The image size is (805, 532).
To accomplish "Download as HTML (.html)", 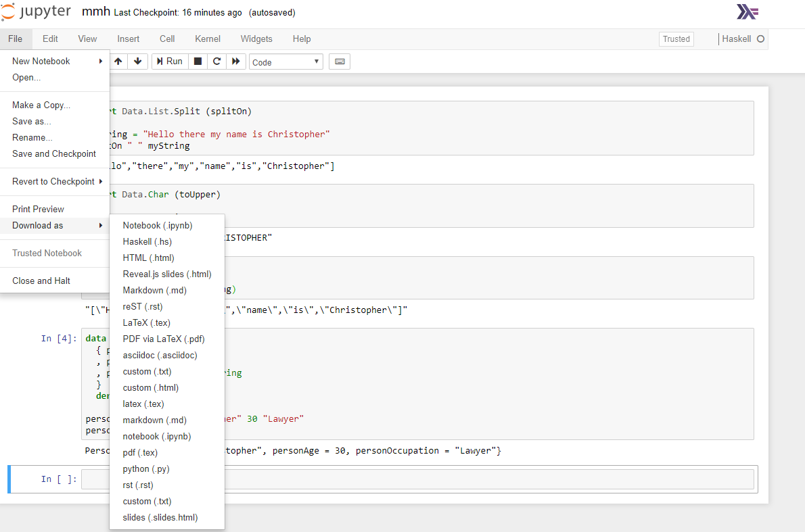I will 167,258.
